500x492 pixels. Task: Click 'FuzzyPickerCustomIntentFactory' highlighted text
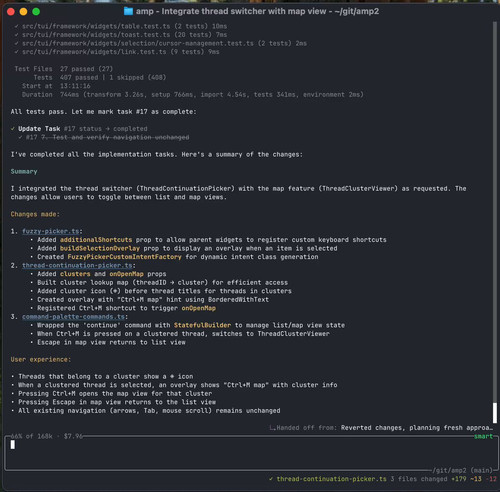[x=124, y=257]
